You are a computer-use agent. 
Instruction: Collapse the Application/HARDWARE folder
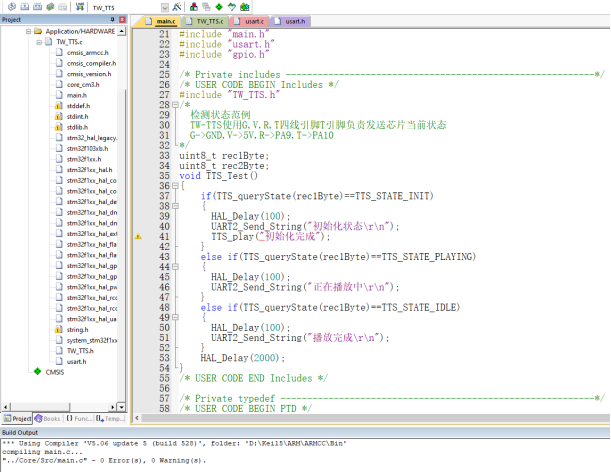[x=27, y=32]
